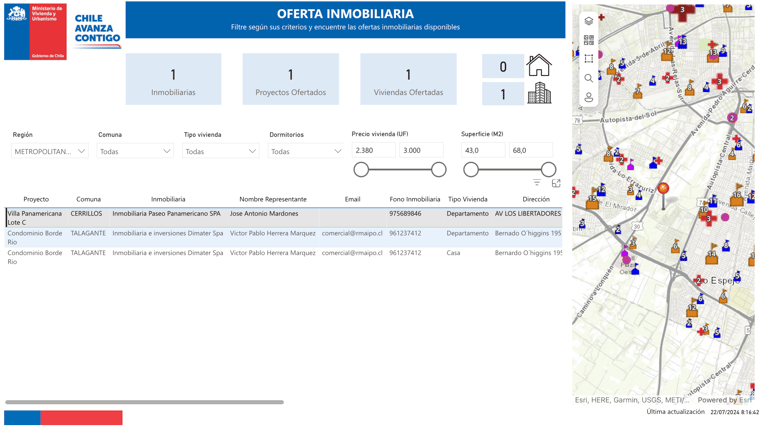The width and height of the screenshot is (768, 434).
Task: Sort by the Nombre Representante column header
Action: pos(273,199)
